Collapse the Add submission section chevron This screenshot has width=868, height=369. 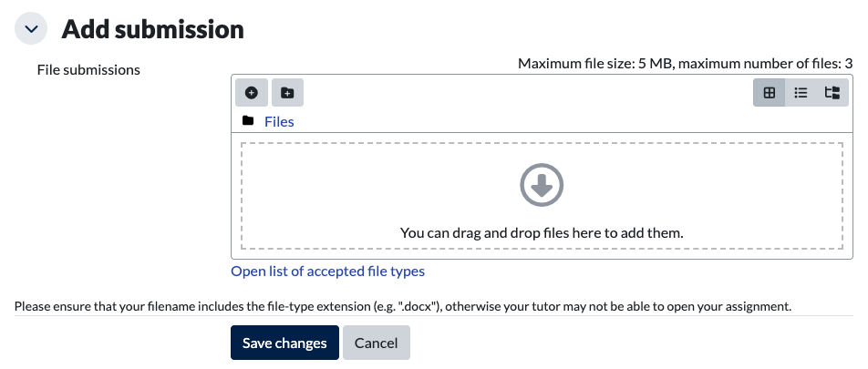pyautogui.click(x=31, y=29)
